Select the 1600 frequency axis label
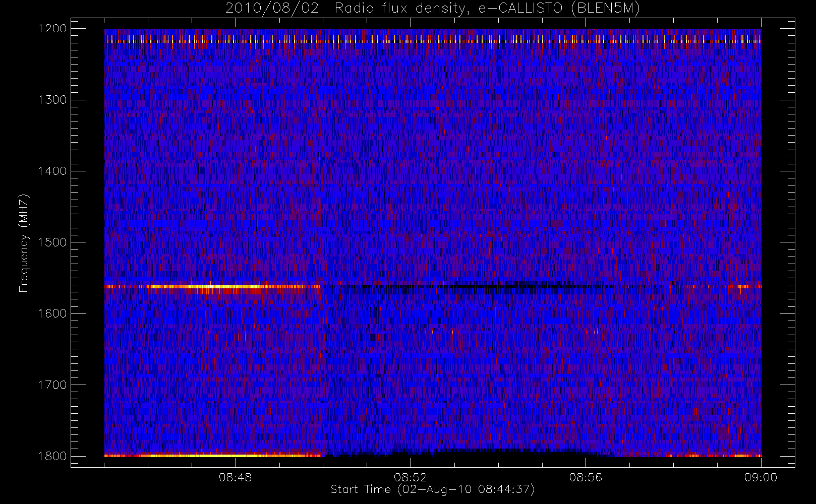The height and width of the screenshot is (504, 816). point(52,313)
